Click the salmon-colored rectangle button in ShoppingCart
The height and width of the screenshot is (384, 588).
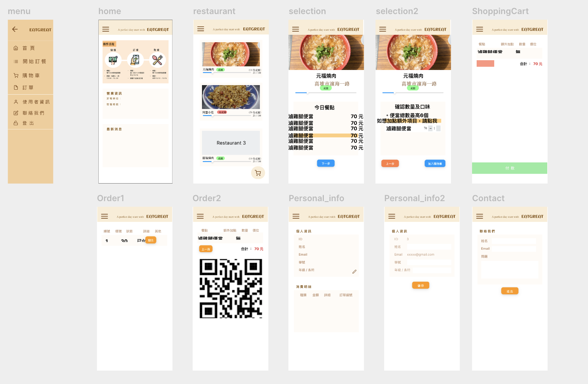[485, 64]
